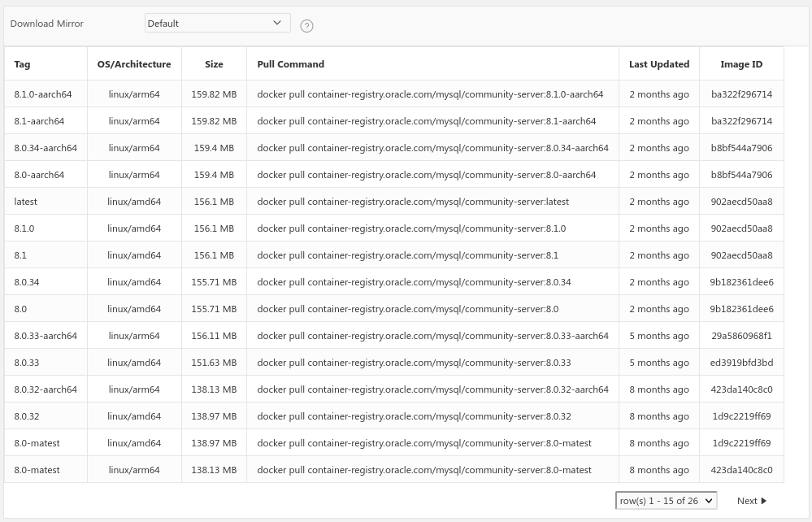Change mirror from Default to another option
Image resolution: width=812 pixels, height=522 pixels.
point(217,23)
